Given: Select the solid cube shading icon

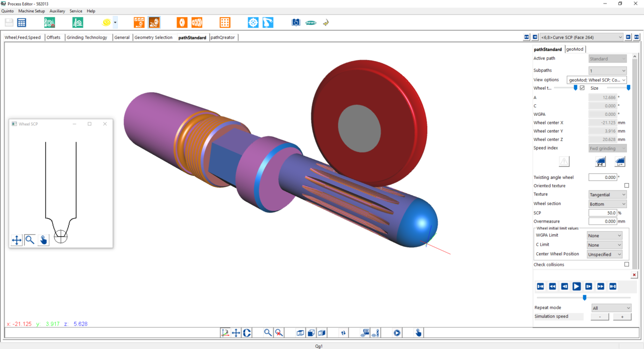Looking at the screenshot, I should click(311, 332).
